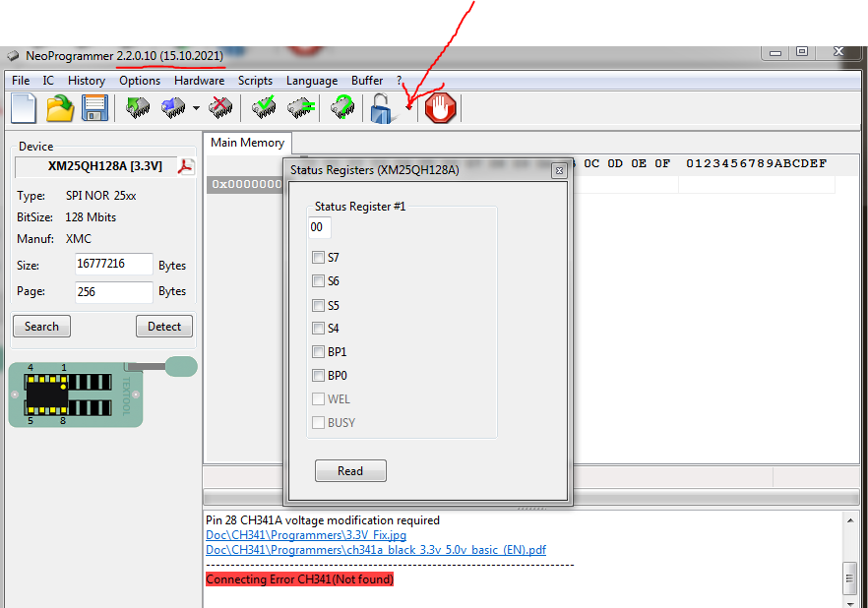Minimize the NeoProgrammer window

point(775,52)
